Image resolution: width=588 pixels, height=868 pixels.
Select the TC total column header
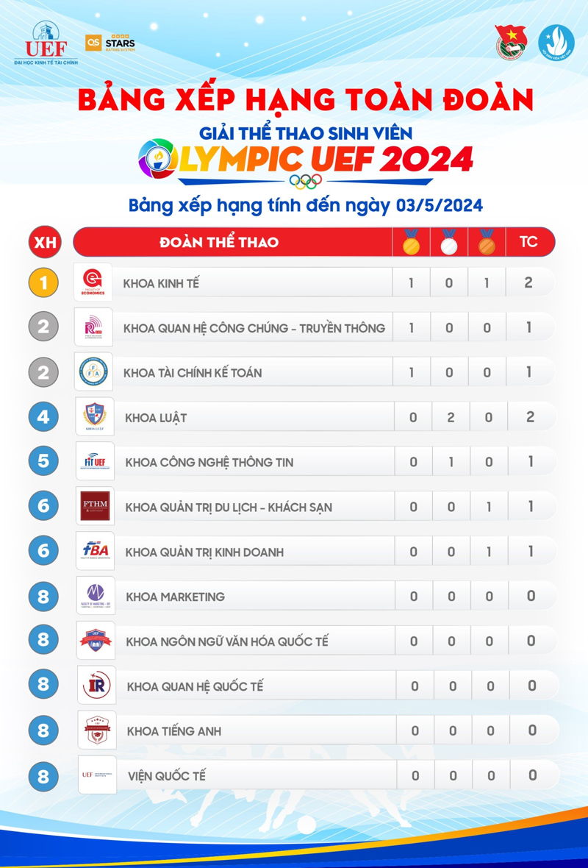[x=528, y=242]
